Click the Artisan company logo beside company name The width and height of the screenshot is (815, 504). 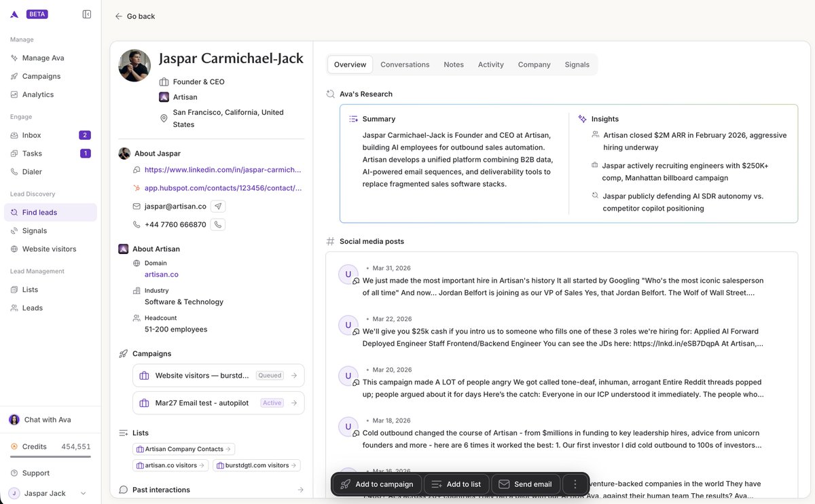click(164, 97)
